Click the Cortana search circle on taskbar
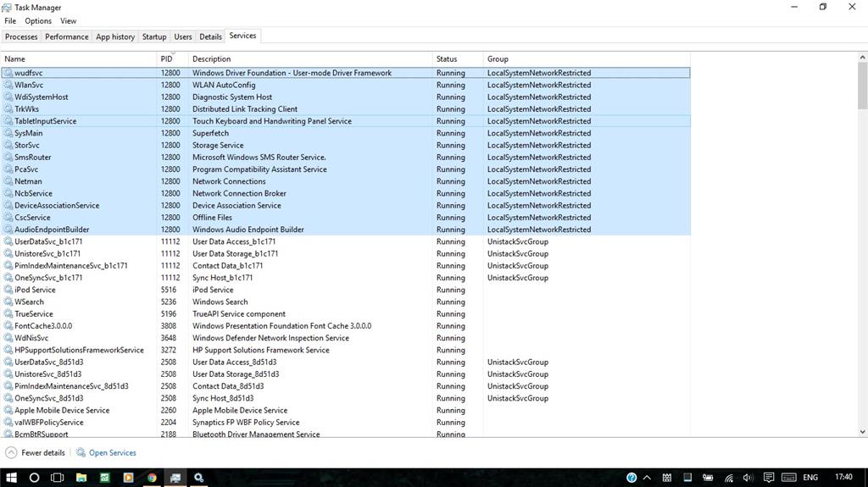This screenshot has height=487, width=868. point(34,478)
